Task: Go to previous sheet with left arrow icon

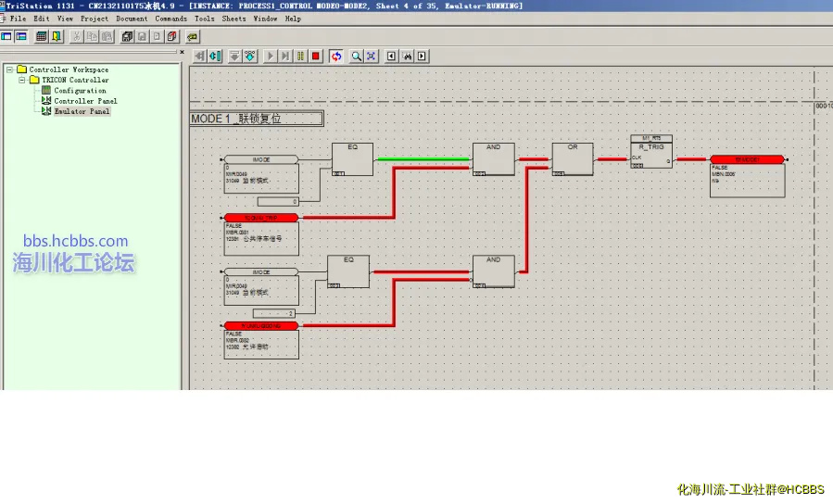Action: pos(392,56)
